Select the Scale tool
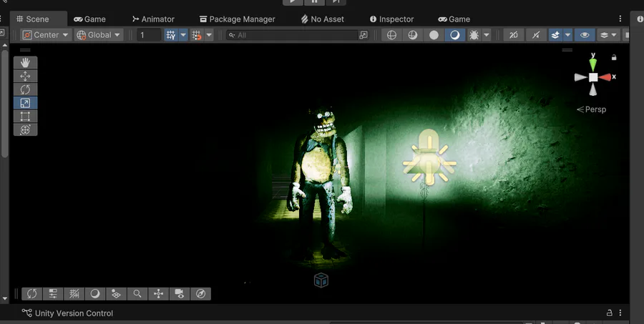Image resolution: width=644 pixels, height=324 pixels. (25, 103)
